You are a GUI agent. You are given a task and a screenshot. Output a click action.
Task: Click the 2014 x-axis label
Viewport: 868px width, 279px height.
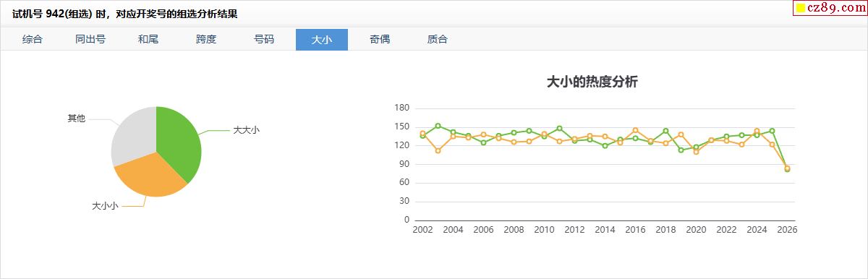(x=605, y=230)
